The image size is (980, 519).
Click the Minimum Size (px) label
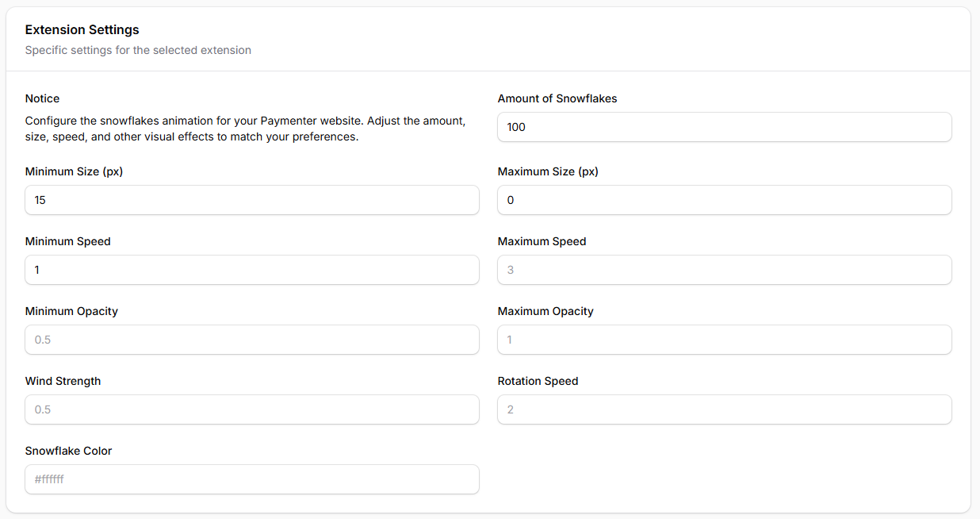tap(74, 171)
